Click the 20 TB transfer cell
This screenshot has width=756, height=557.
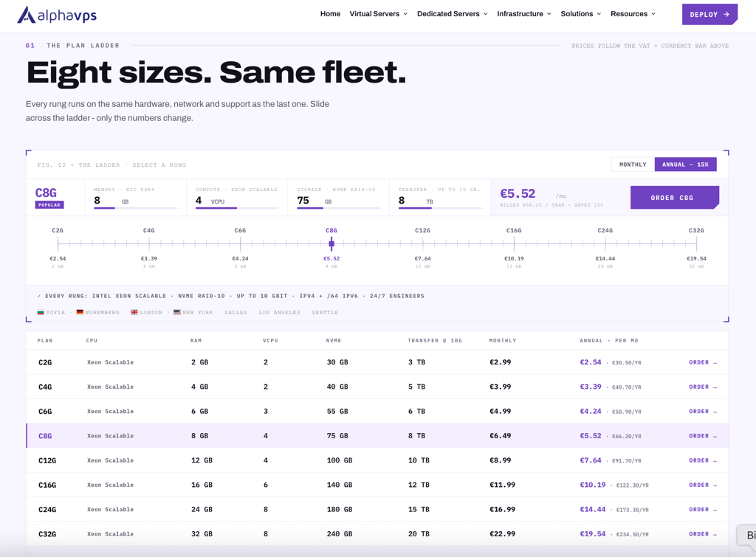pos(419,534)
